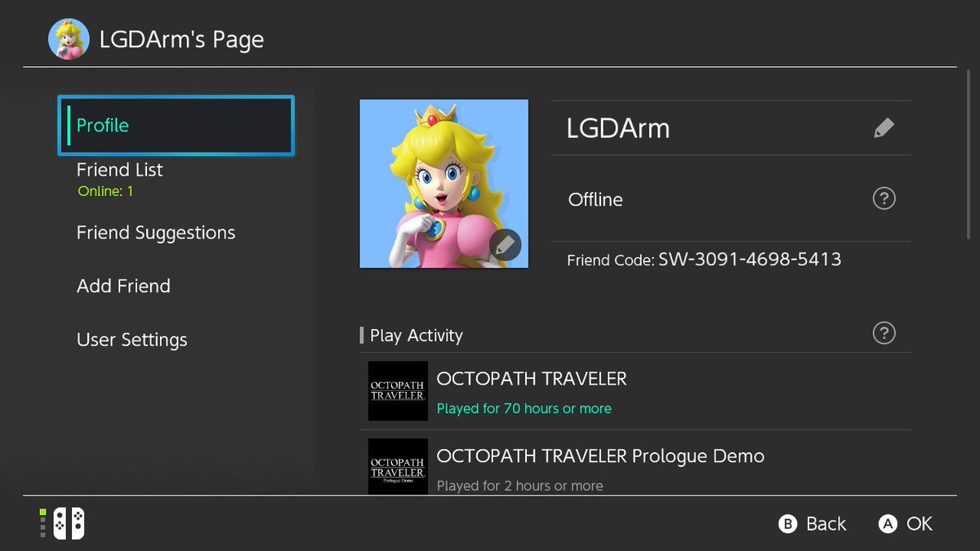Select the OCTOPATH TRAVELER Prologue Demo icon
The height and width of the screenshot is (551, 980).
coord(397,467)
